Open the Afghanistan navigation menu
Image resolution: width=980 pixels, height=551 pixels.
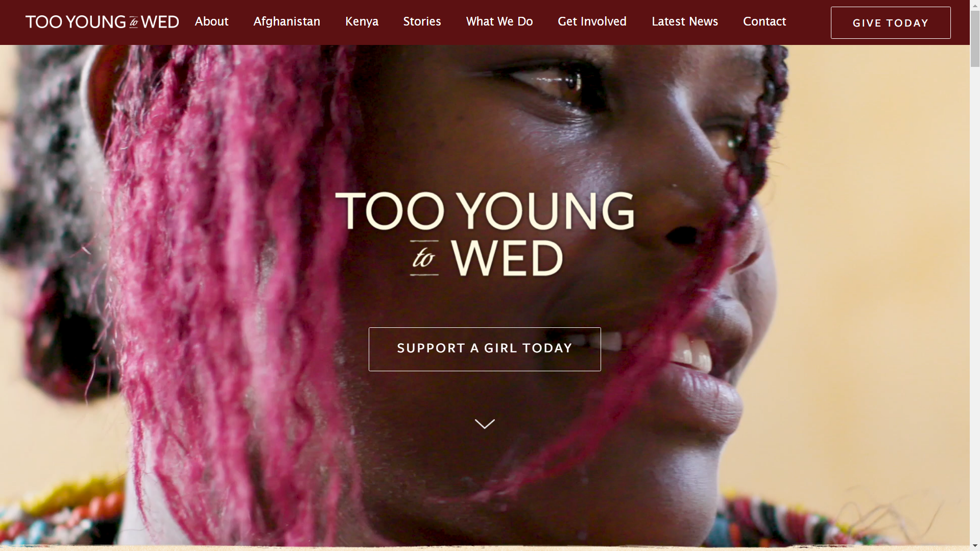point(286,21)
